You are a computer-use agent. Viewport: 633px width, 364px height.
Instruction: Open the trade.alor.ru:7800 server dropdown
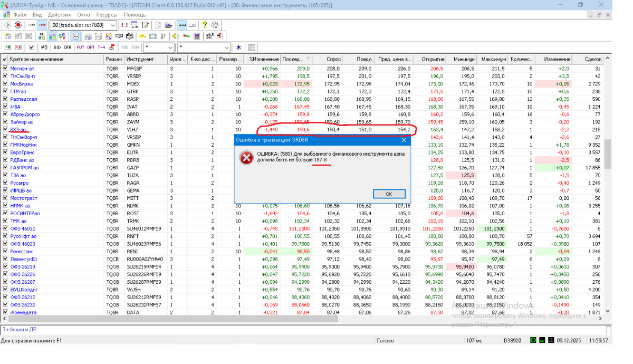pyautogui.click(x=112, y=25)
